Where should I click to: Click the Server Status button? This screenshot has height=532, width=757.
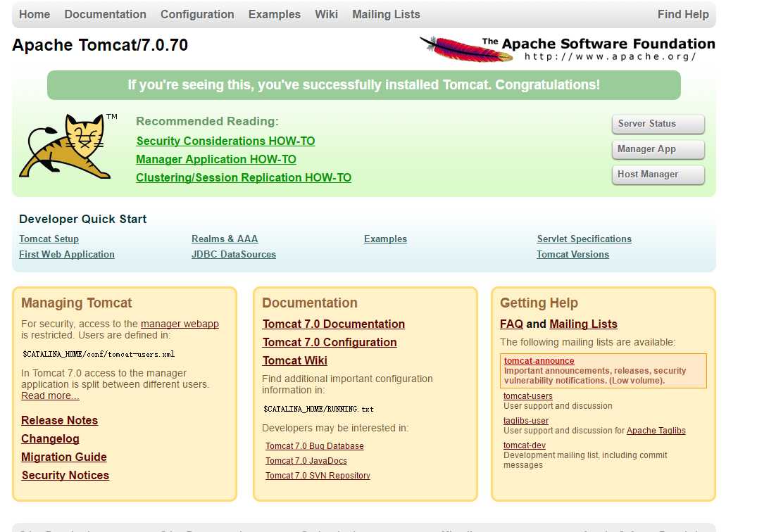click(x=658, y=124)
